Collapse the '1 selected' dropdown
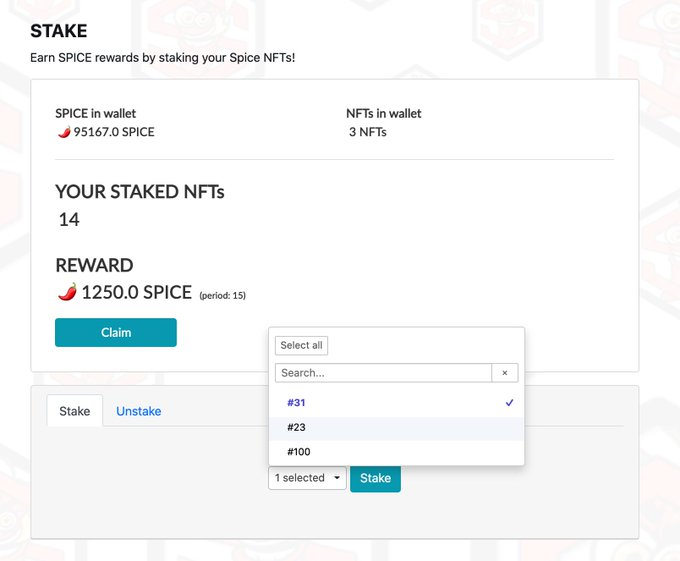Viewport: 680px width, 561px height. [x=307, y=478]
